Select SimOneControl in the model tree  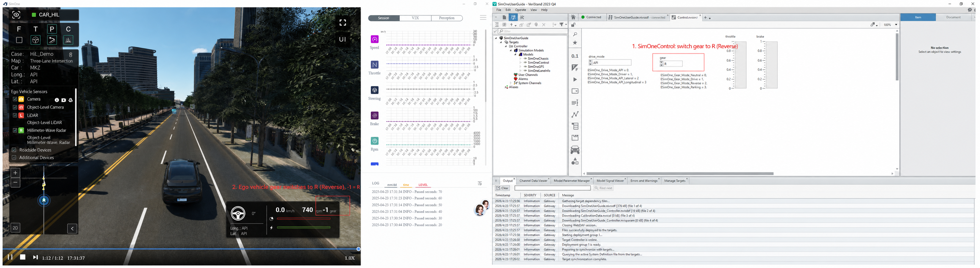[538, 63]
